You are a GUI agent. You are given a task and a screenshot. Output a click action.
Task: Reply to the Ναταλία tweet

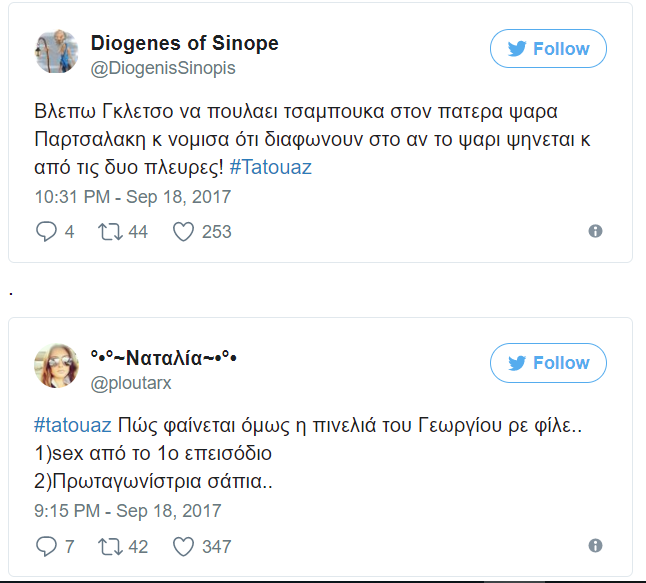[x=47, y=546]
